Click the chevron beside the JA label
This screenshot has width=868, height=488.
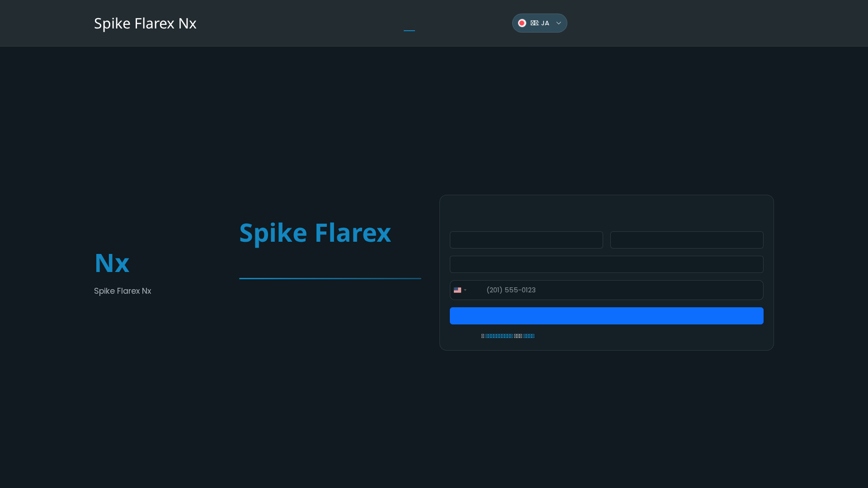coord(559,23)
